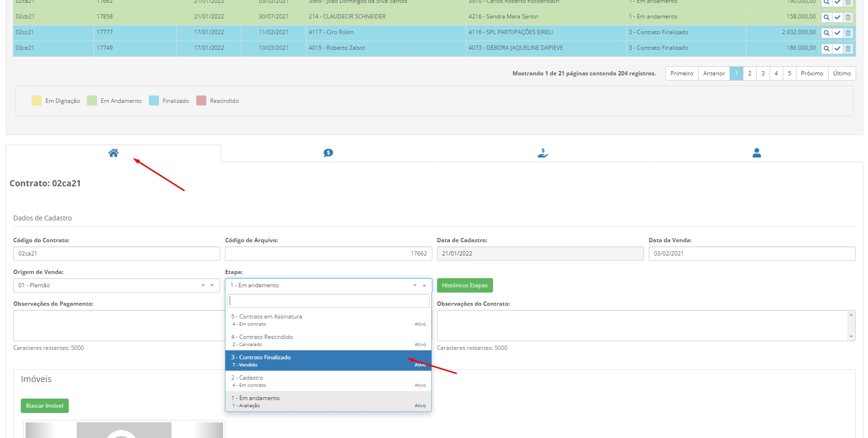Open the person profile tab
This screenshot has height=438, width=868.
coord(757,153)
